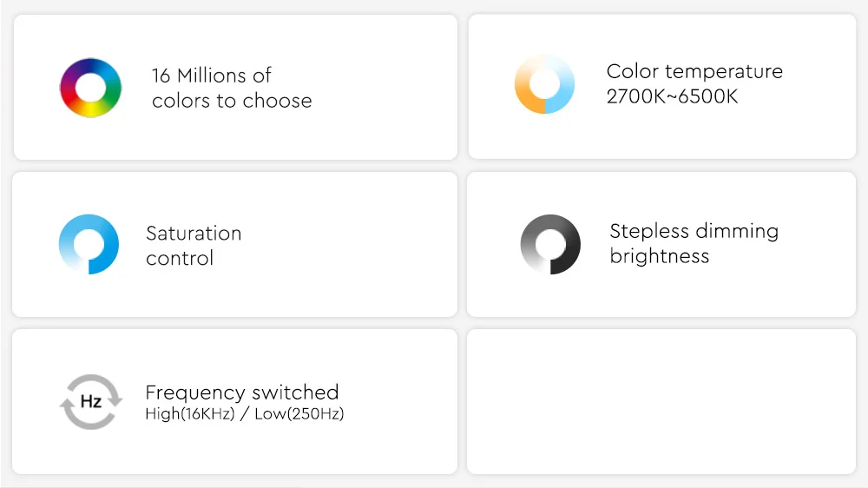Viewport: 868px width, 488px height.
Task: Click the Hz frequency switch icon
Action: [x=91, y=401]
